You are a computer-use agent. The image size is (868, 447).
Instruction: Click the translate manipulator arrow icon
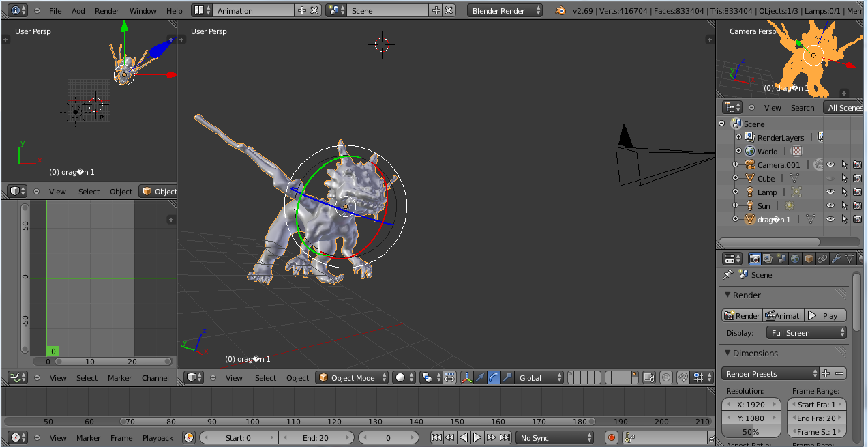481,377
